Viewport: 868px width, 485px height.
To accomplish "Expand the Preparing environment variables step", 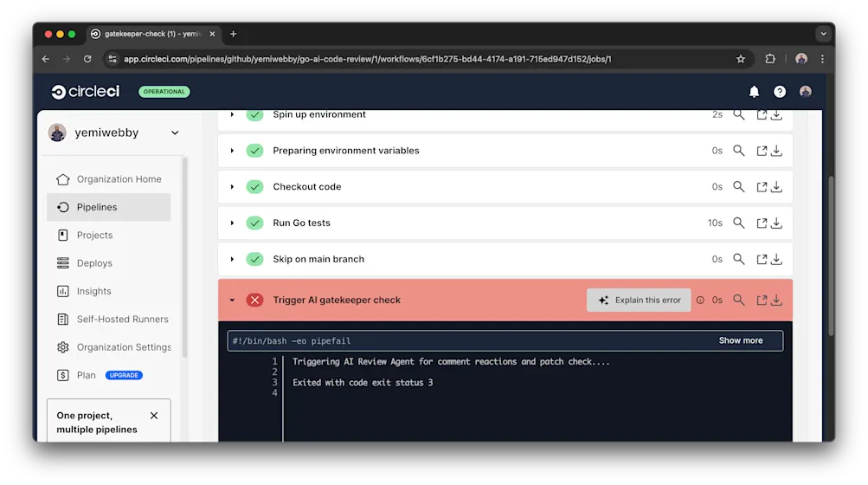I will 232,151.
